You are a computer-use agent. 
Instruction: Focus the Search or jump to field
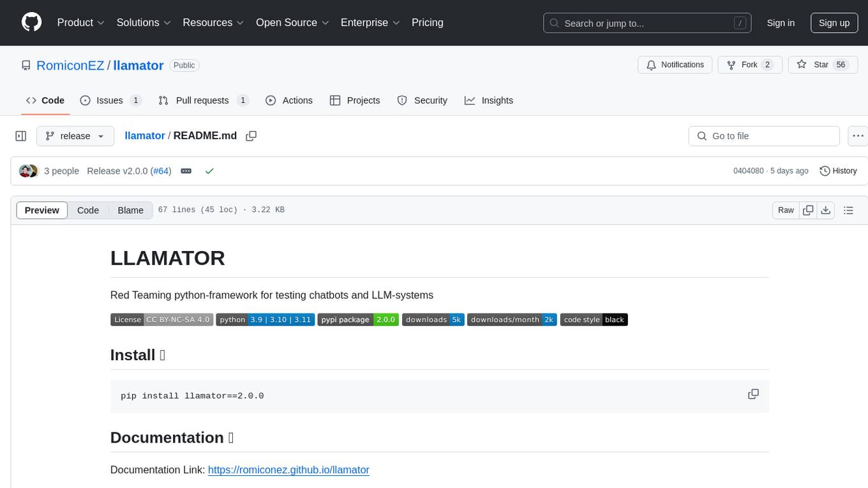[647, 23]
